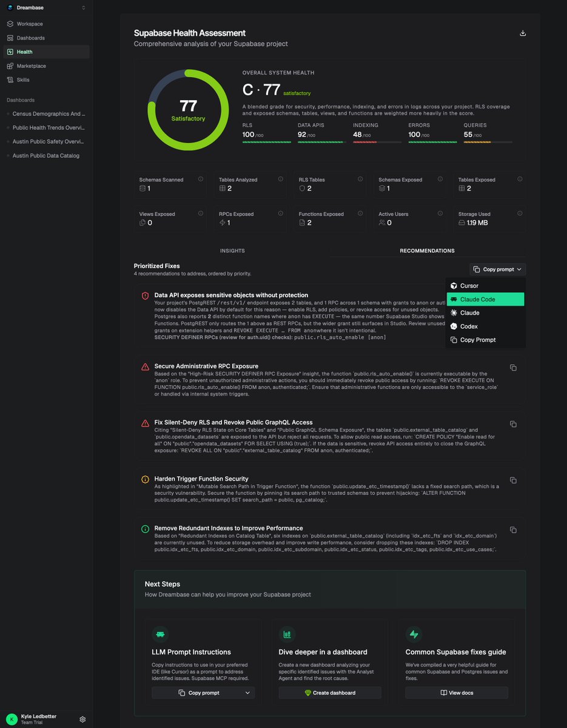Choose Copy Prompt menu entry
The image size is (567, 728).
pos(486,340)
